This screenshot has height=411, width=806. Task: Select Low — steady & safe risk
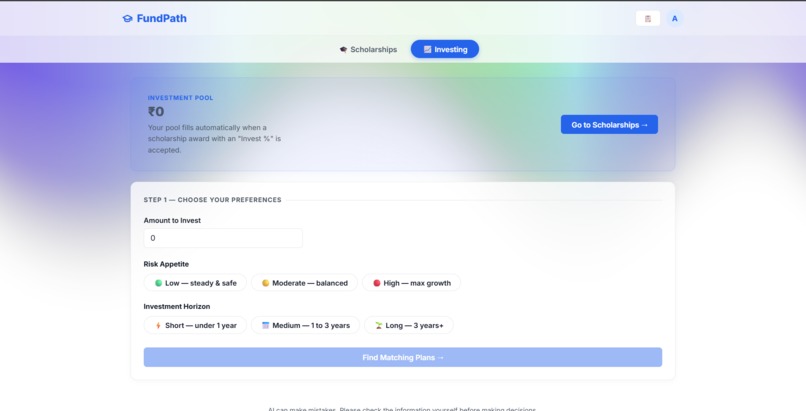(195, 283)
